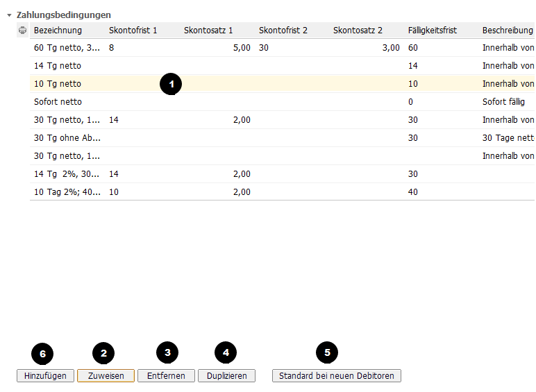Click the Skontosatz 2 column header
536x392 pixels.
click(x=358, y=31)
